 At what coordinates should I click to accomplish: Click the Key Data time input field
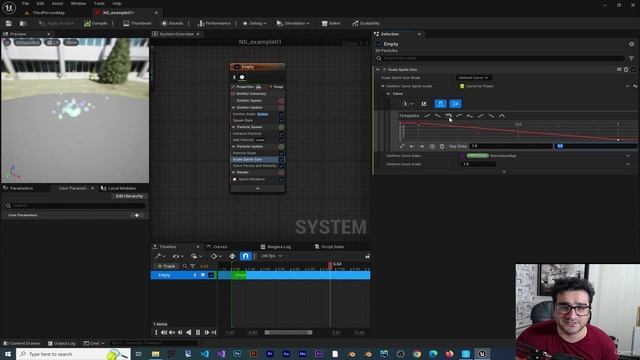511,146
